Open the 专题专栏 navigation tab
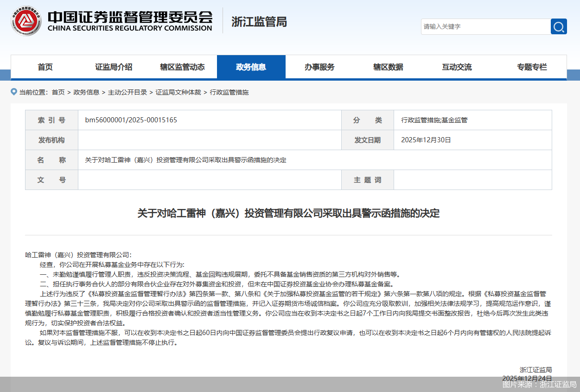580x392 pixels. 531,67
